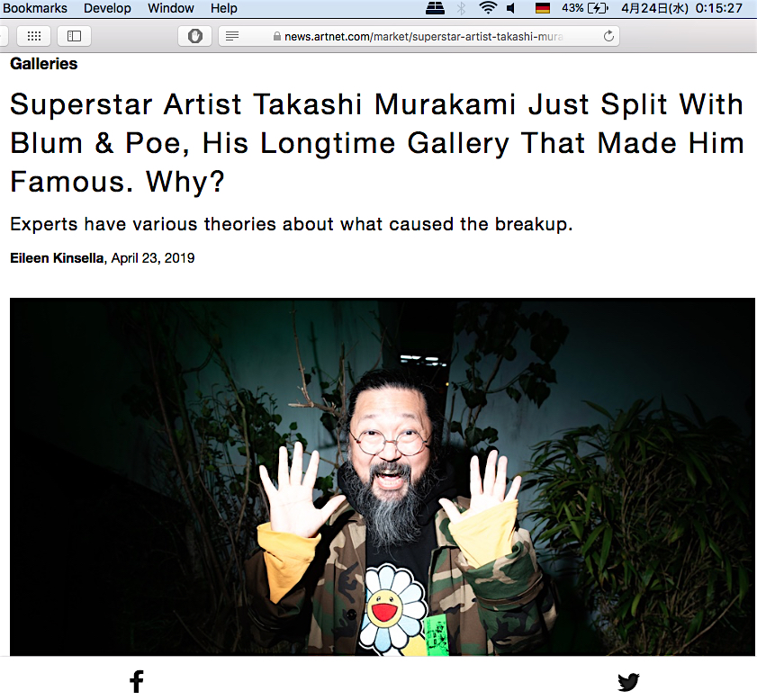Click the artnet URL address field

click(x=419, y=36)
